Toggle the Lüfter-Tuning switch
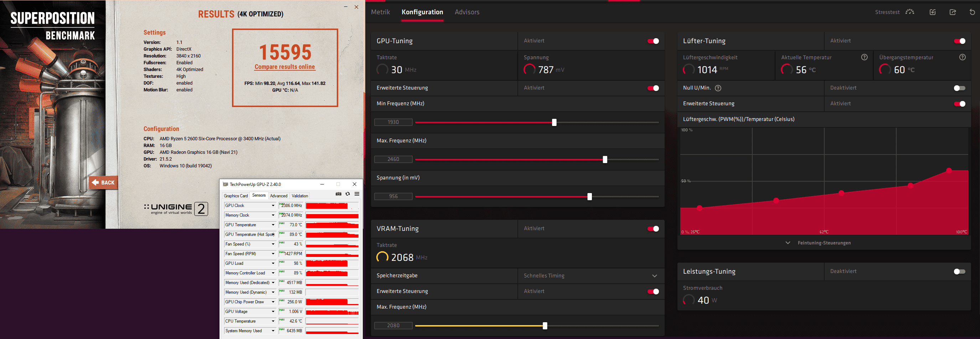Image resolution: width=980 pixels, height=339 pixels. click(x=959, y=41)
